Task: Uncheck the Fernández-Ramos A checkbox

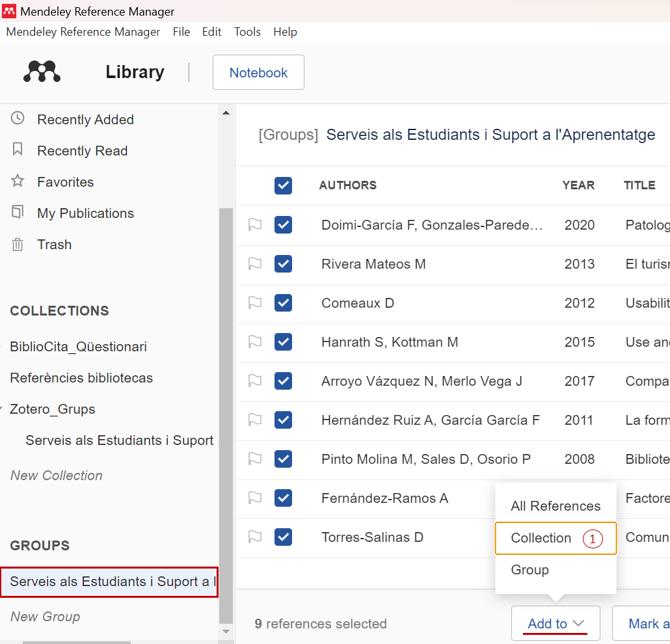Action: (x=284, y=498)
